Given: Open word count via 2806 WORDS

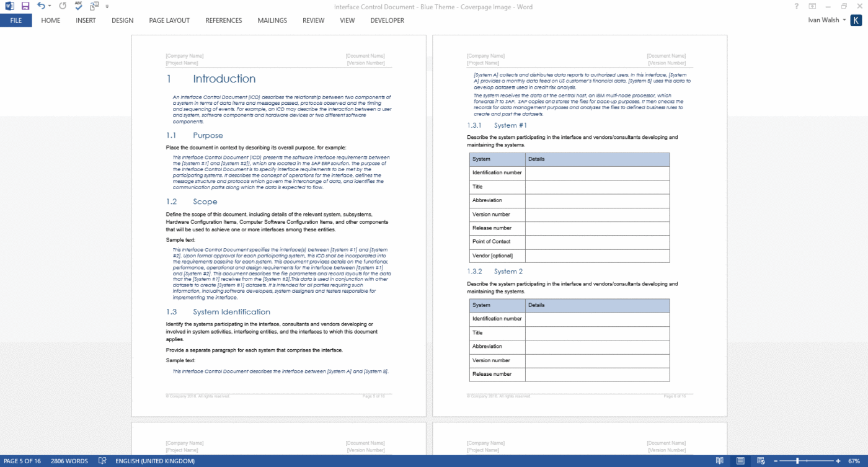Looking at the screenshot, I should (x=69, y=461).
